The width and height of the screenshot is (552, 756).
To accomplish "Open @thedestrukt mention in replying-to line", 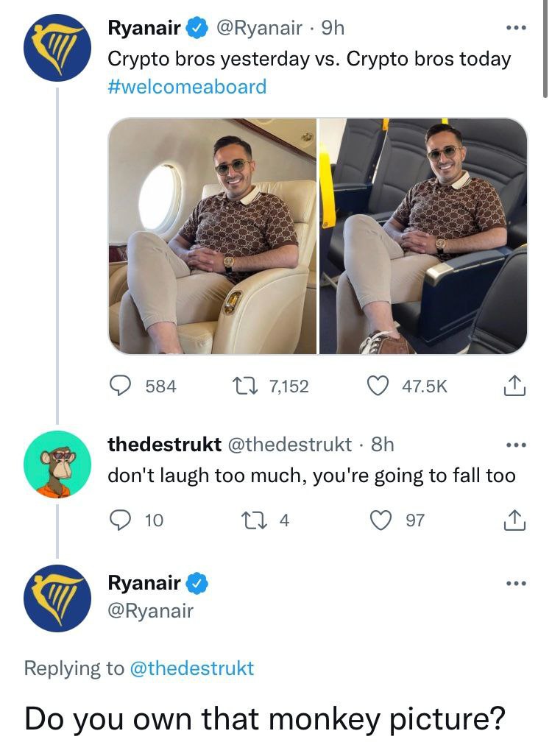I will click(191, 668).
